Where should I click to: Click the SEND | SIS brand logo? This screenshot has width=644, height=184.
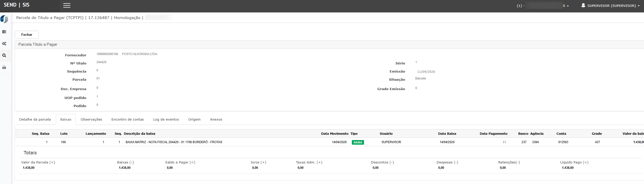click(16, 5)
